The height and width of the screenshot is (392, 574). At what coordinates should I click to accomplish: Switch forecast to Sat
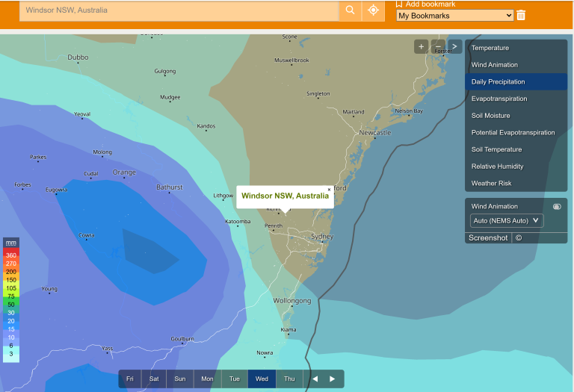[x=154, y=379]
